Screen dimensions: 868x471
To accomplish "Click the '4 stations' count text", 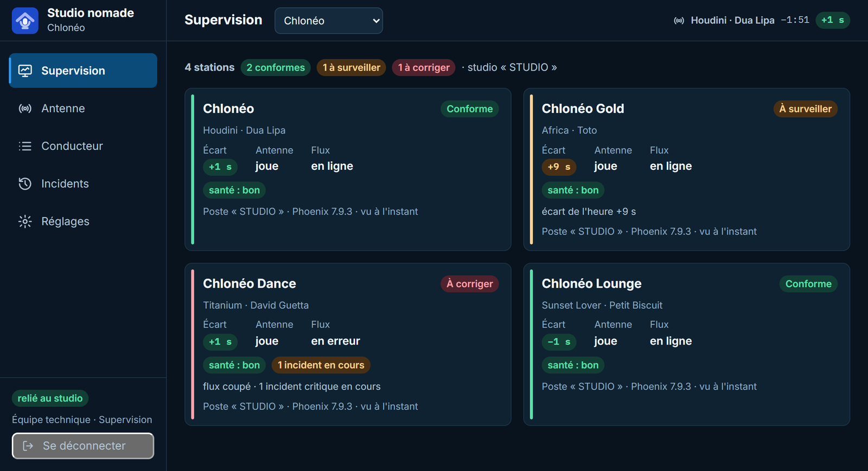I will [x=209, y=67].
